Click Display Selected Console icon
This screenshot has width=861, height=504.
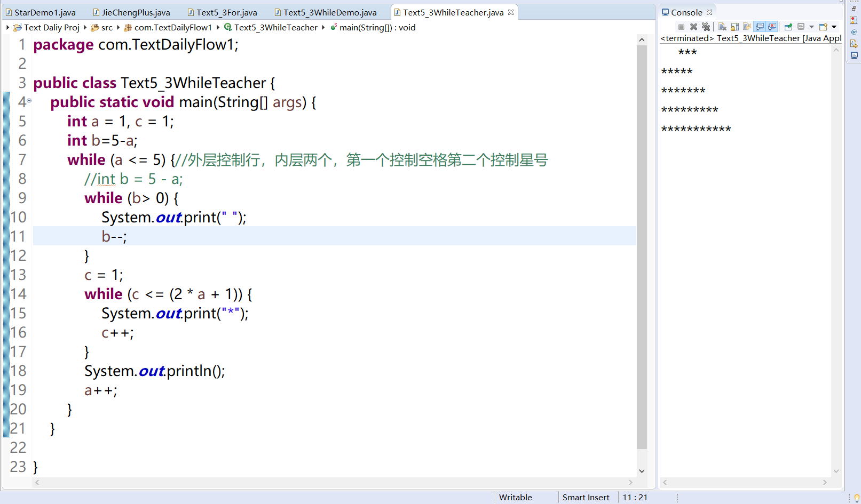coord(801,27)
